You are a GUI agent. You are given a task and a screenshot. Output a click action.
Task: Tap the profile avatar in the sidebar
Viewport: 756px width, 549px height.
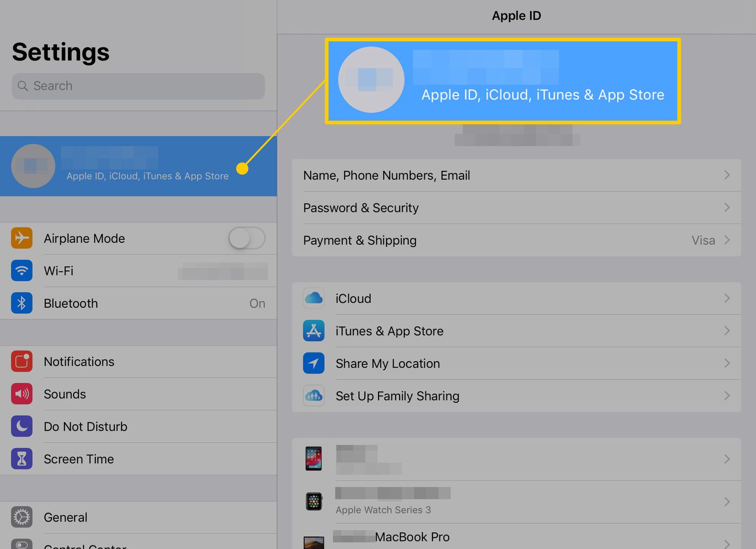click(x=33, y=166)
